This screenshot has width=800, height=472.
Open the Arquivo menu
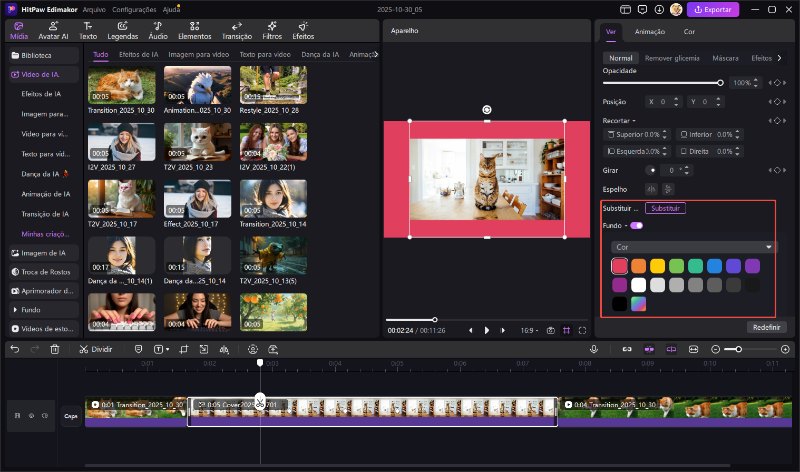coord(94,10)
